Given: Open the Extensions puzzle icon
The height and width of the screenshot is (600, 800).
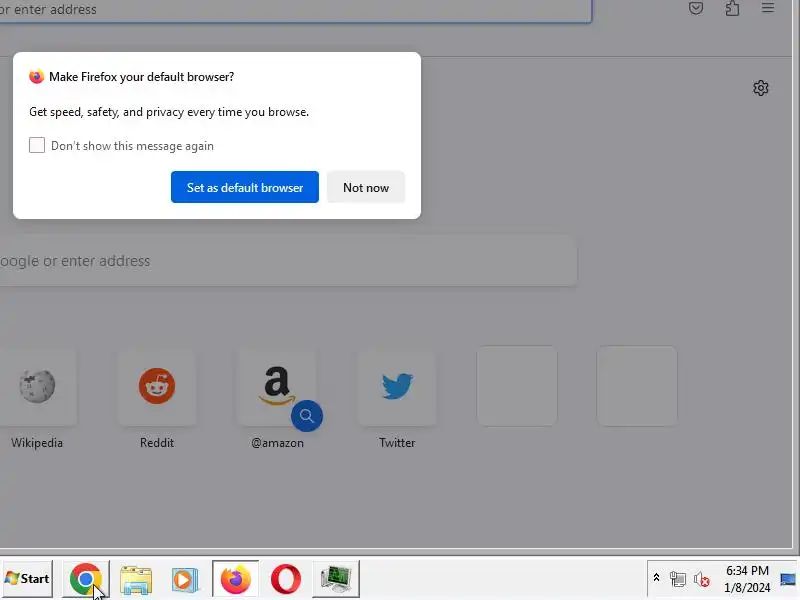Looking at the screenshot, I should pyautogui.click(x=732, y=8).
